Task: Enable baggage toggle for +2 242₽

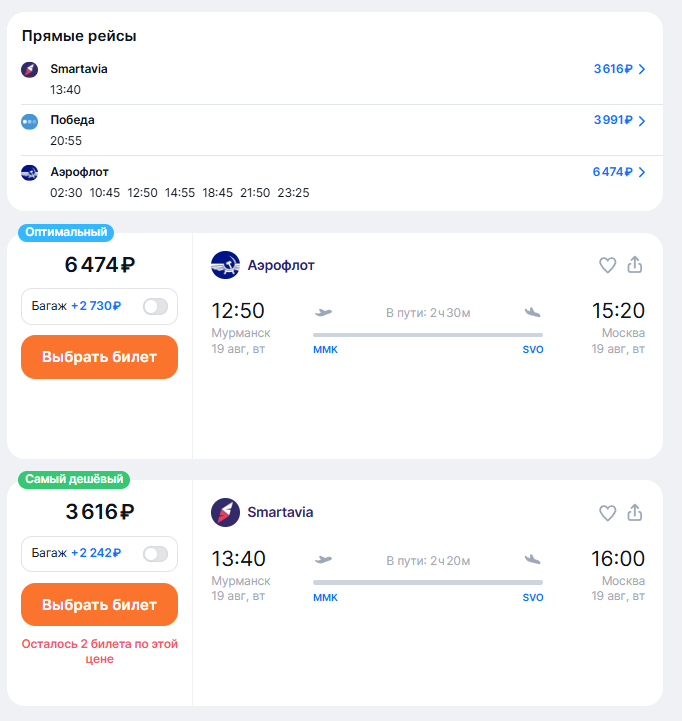Action: (155, 554)
